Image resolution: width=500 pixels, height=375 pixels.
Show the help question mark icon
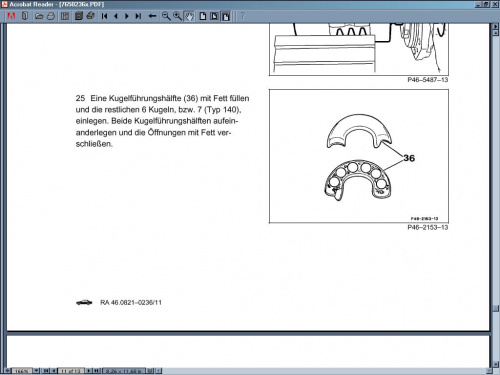pyautogui.click(x=243, y=16)
